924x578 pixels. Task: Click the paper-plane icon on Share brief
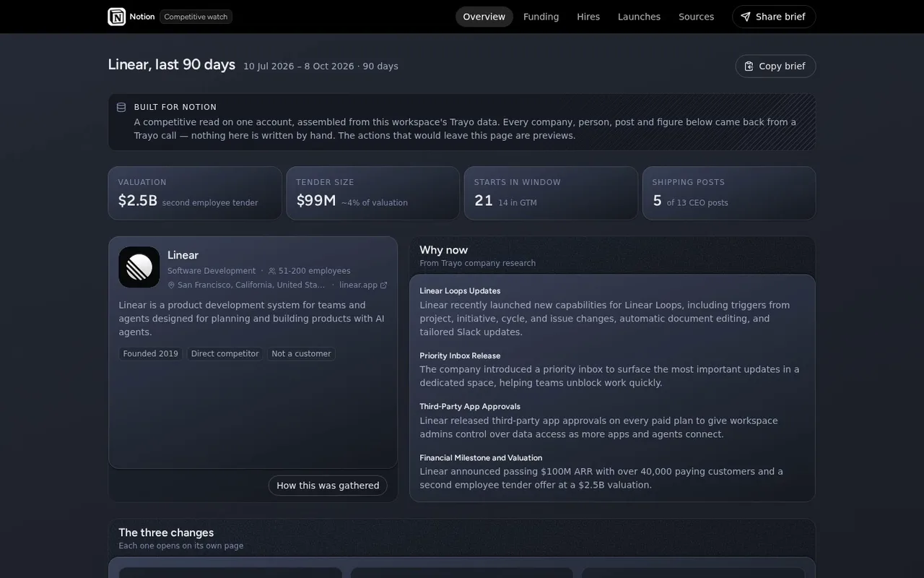click(x=746, y=17)
